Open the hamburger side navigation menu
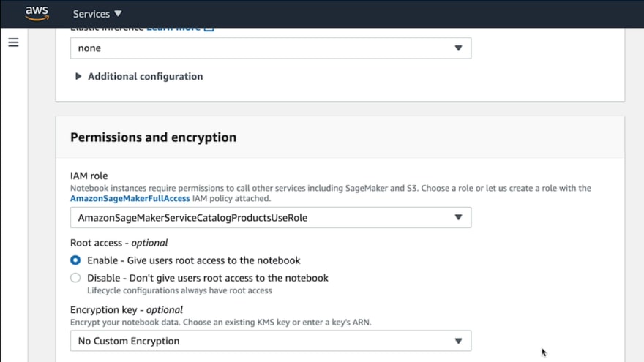 click(x=13, y=42)
